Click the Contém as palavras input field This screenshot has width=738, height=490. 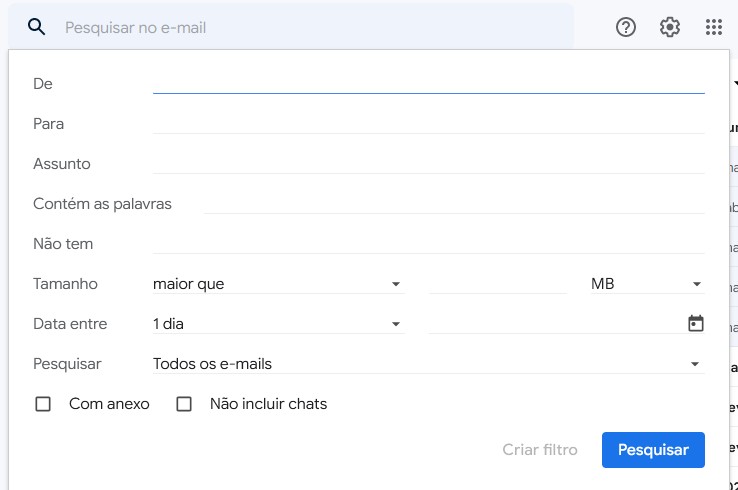(x=454, y=204)
